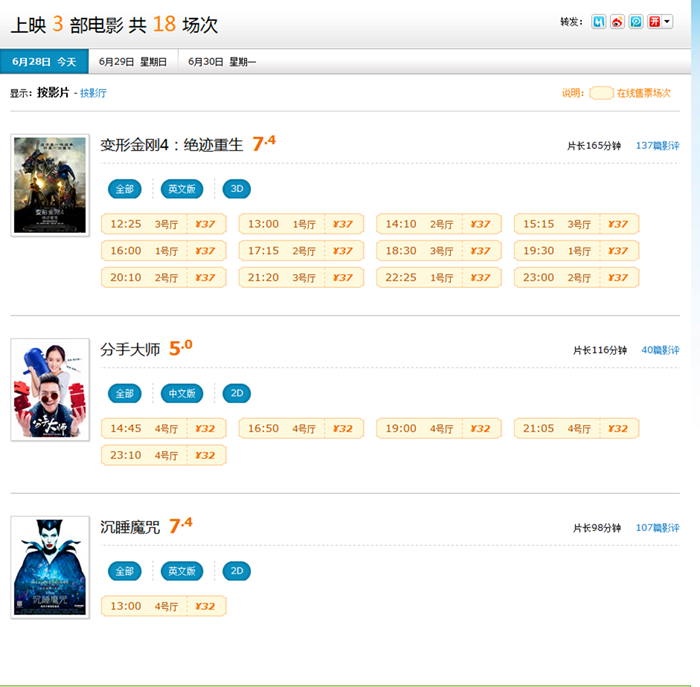Switch to the 6月29日 星期日 tab
The width and height of the screenshot is (700, 687).
pos(133,62)
